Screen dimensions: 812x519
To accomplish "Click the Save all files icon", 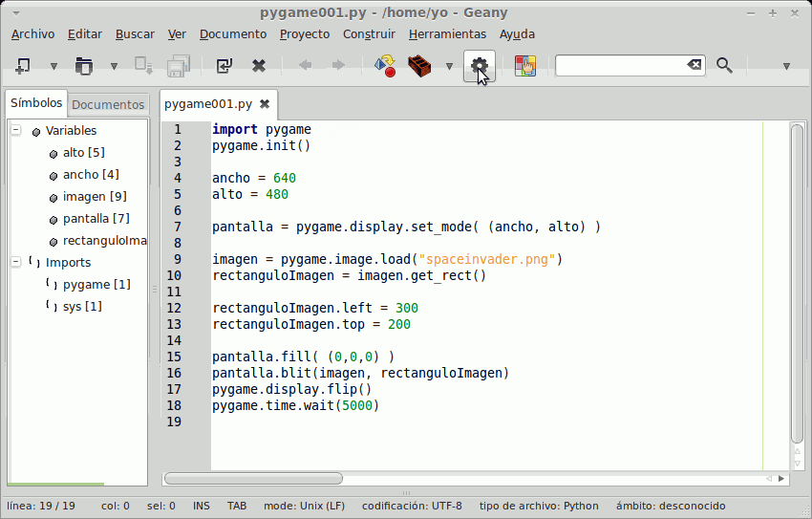I will tap(179, 66).
